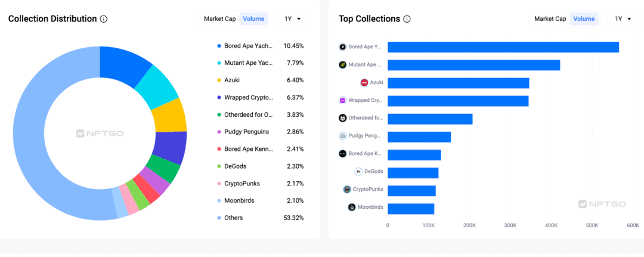644x257 pixels.
Task: Select Volume in Top Collections panel
Action: pos(584,19)
